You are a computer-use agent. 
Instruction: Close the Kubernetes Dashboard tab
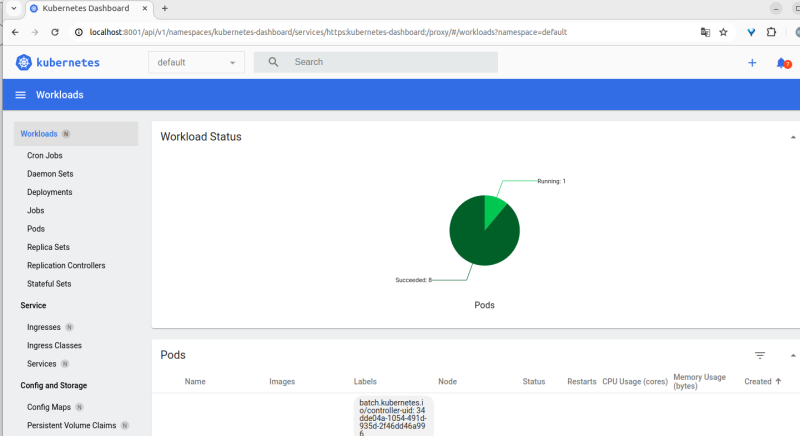pyautogui.click(x=145, y=8)
